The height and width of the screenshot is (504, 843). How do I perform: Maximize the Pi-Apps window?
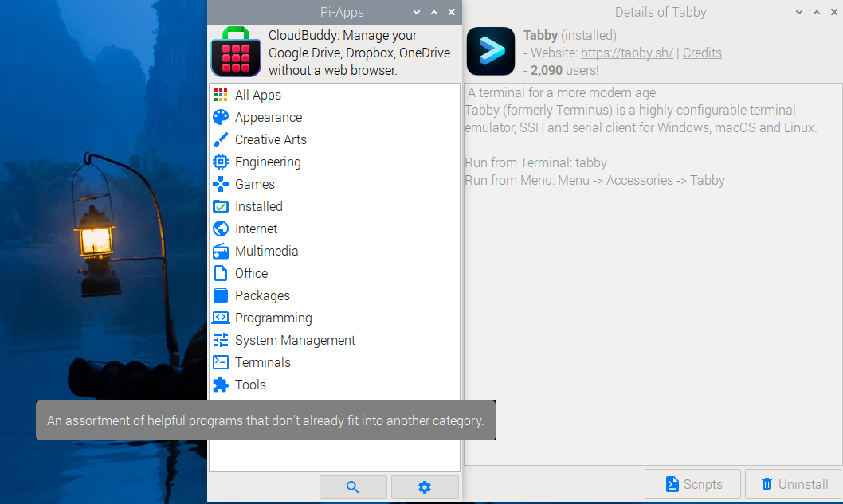[x=434, y=13]
